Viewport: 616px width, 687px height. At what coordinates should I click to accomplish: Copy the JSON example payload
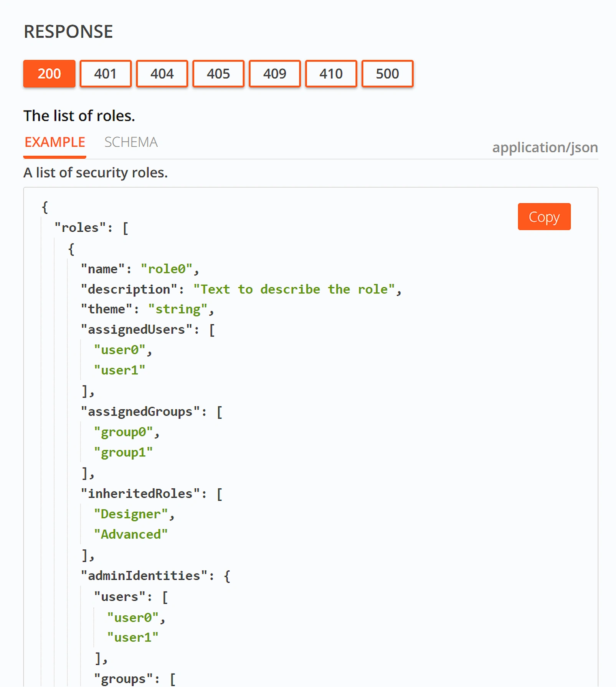pos(544,216)
